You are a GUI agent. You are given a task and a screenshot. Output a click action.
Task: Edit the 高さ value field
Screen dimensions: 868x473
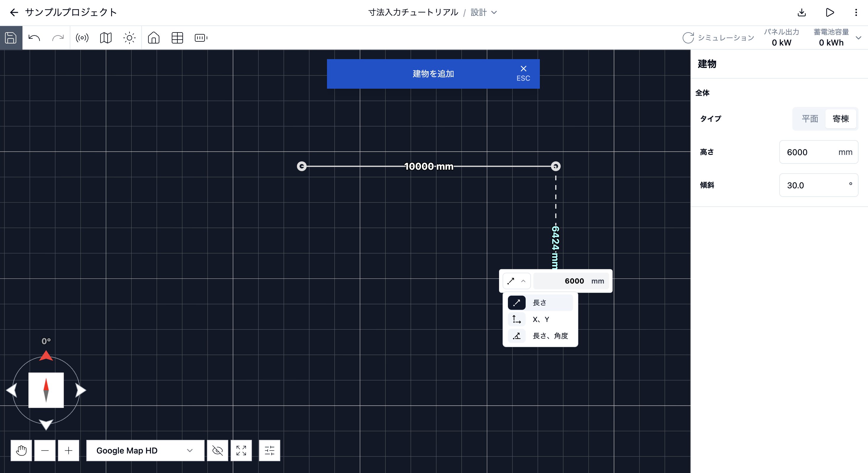pyautogui.click(x=818, y=152)
